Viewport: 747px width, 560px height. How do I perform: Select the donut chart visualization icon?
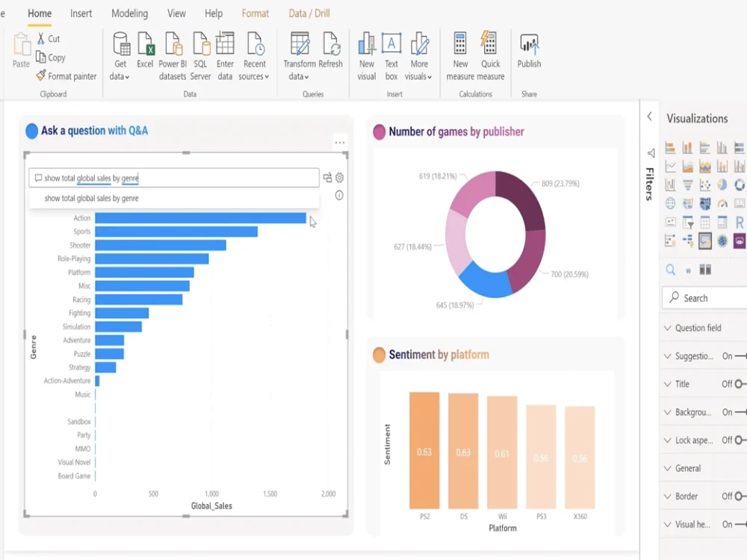coord(740,184)
